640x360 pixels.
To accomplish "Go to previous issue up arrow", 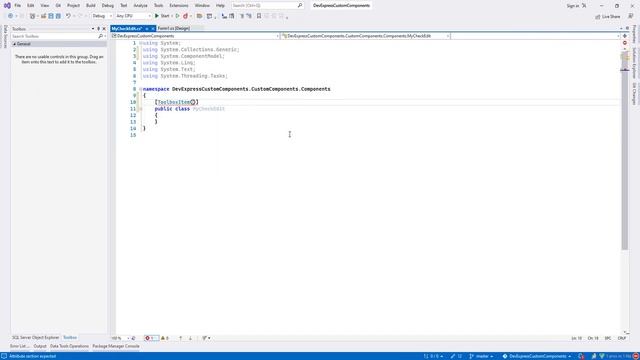I will [x=180, y=338].
